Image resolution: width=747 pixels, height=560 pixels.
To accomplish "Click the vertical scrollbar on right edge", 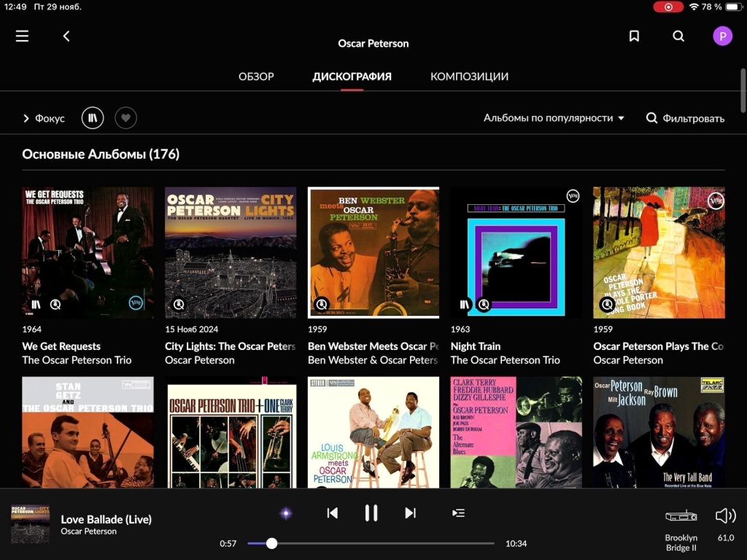I will click(x=743, y=90).
